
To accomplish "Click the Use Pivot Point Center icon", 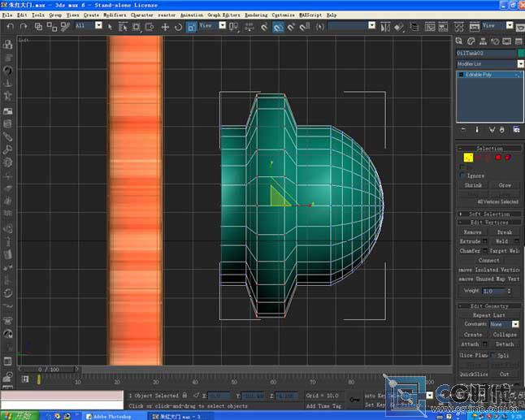I will point(234,27).
